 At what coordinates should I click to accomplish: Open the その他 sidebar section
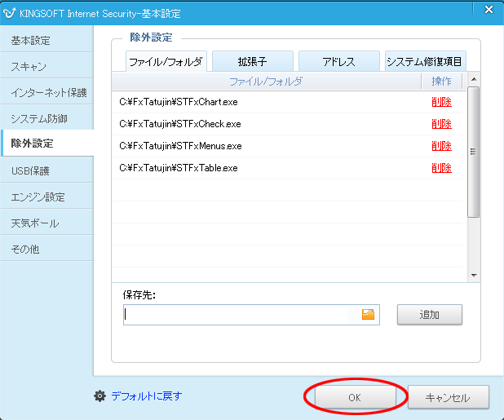click(x=47, y=249)
